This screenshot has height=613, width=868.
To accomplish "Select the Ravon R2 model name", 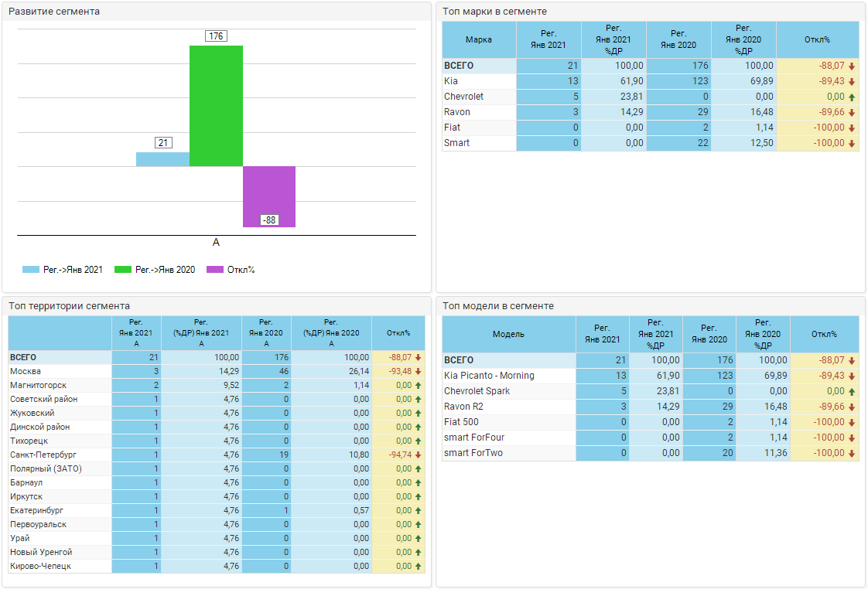I will point(463,407).
